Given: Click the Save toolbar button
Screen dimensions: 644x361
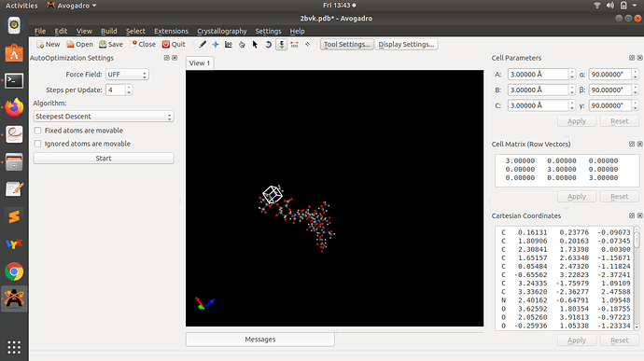Looking at the screenshot, I should pos(111,45).
